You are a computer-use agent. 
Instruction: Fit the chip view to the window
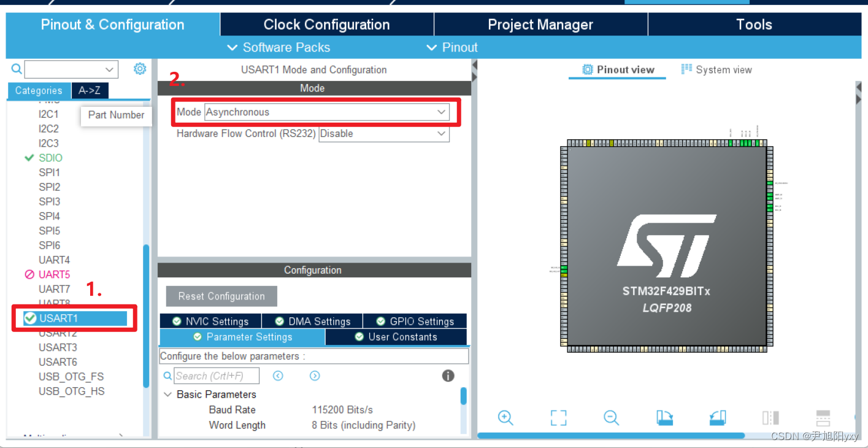coord(558,418)
